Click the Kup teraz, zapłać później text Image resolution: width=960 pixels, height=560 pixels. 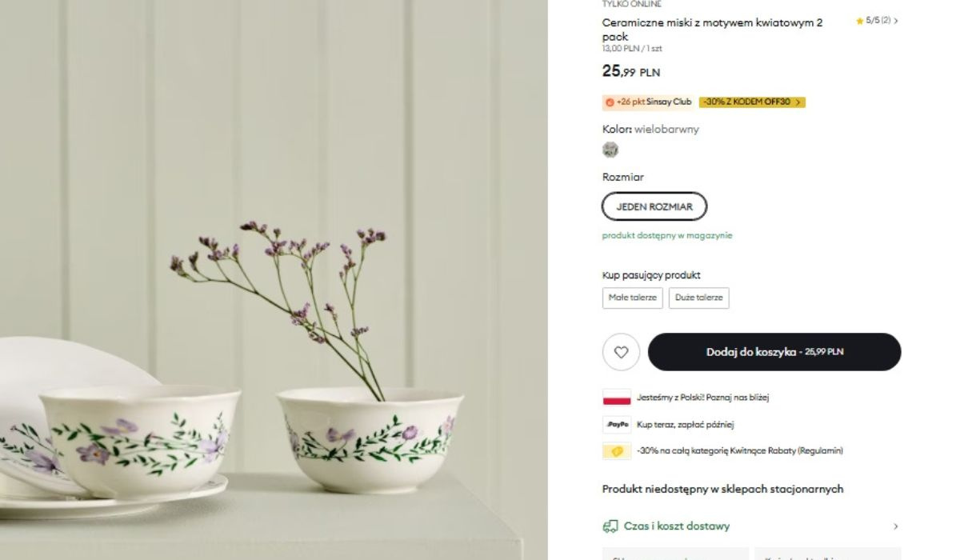pyautogui.click(x=685, y=425)
